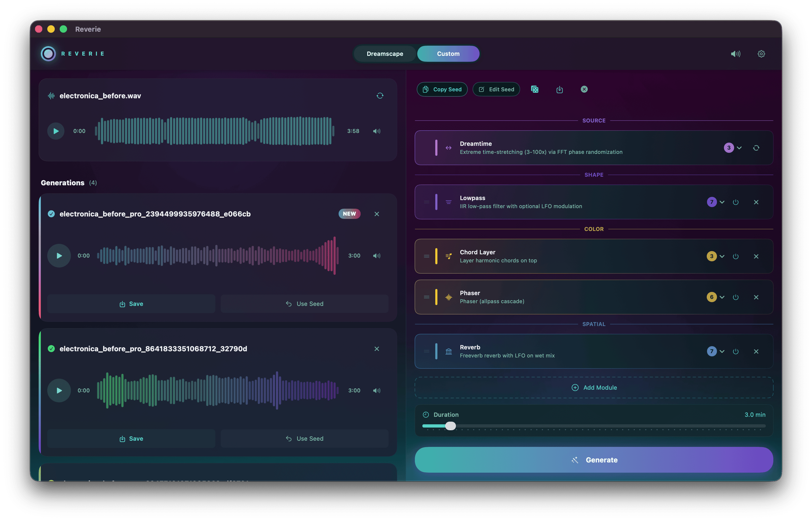
Task: Save generation ending e066cb
Action: [x=131, y=304]
